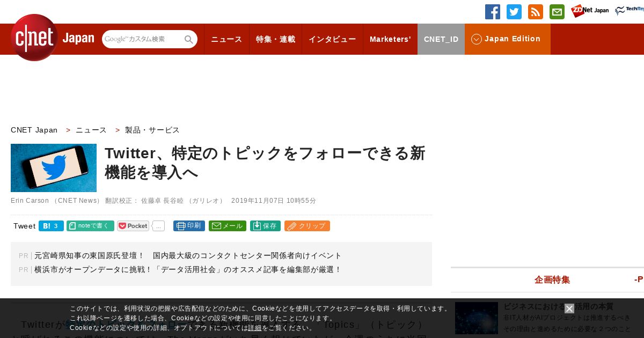This screenshot has width=644, height=338.
Task: Focus the Google custom search field
Action: coord(142,39)
